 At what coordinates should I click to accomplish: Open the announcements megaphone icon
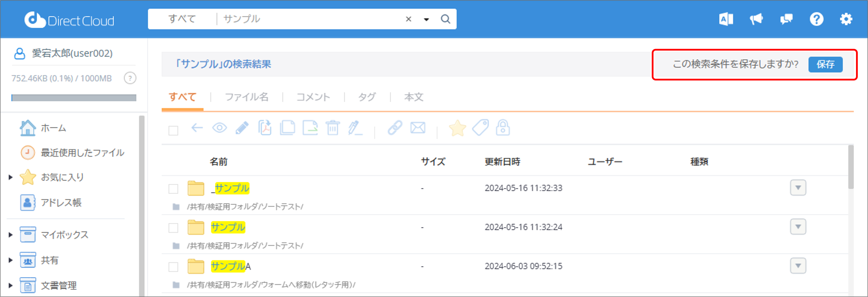(x=756, y=19)
